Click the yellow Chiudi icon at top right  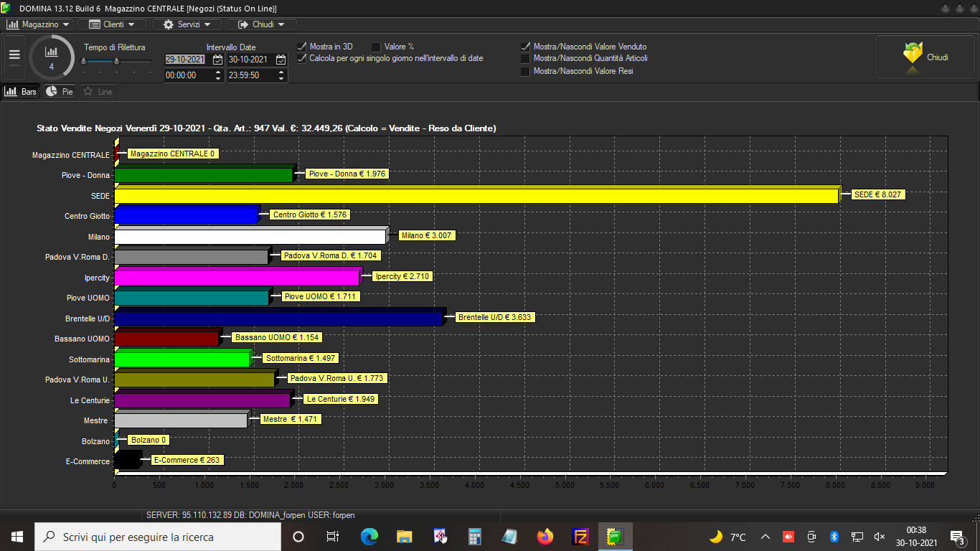pos(913,56)
